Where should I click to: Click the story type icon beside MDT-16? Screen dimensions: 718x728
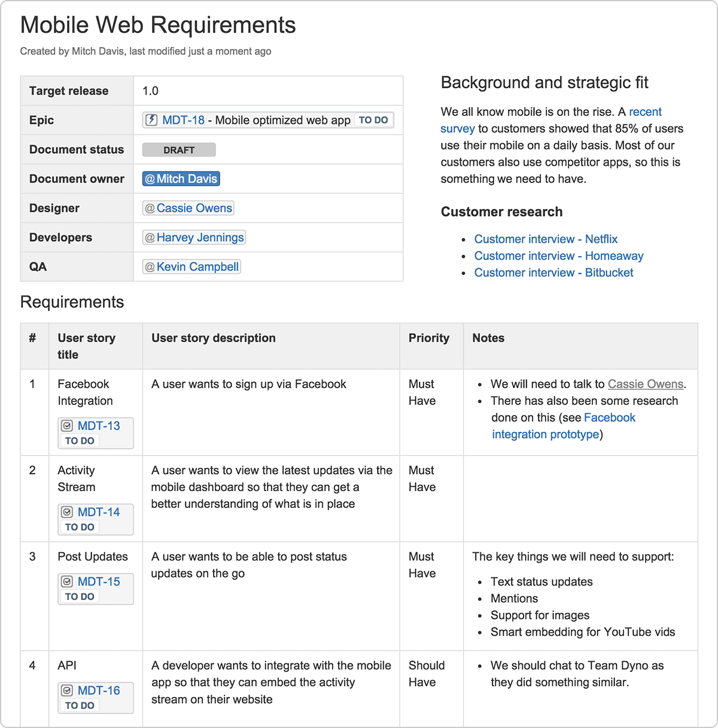click(68, 690)
